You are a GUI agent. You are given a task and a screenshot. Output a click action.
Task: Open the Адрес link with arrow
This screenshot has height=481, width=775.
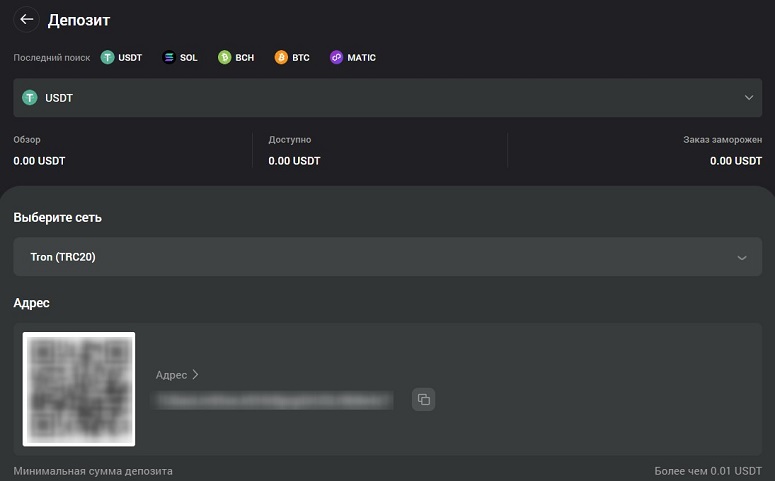(177, 375)
